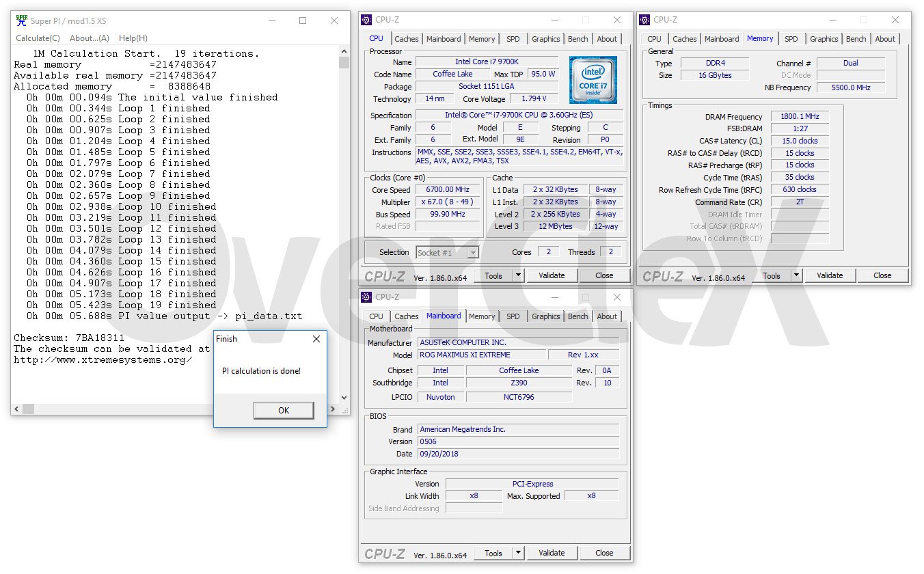Click CPU-Z title icon in the Memory window
This screenshot has width=924, height=574.
(645, 20)
